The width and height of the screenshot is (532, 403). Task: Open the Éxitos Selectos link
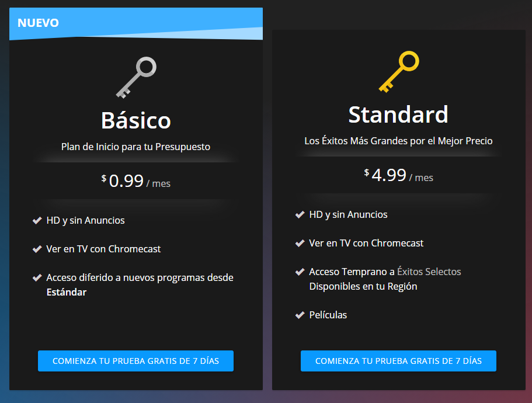[429, 272]
